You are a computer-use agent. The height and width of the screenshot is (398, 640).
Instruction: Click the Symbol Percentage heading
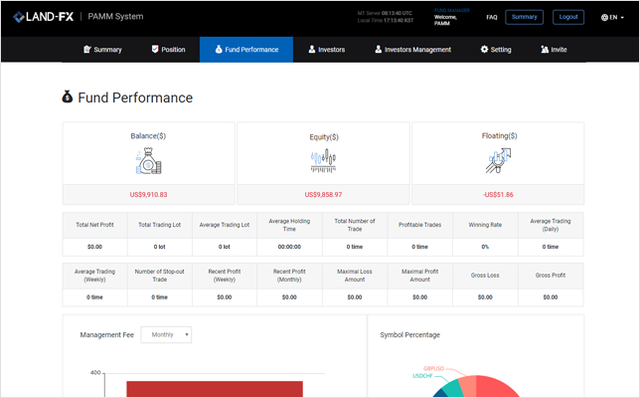point(410,335)
